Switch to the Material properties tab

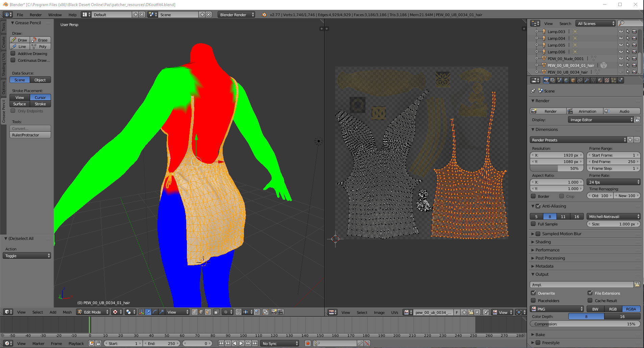coord(600,80)
